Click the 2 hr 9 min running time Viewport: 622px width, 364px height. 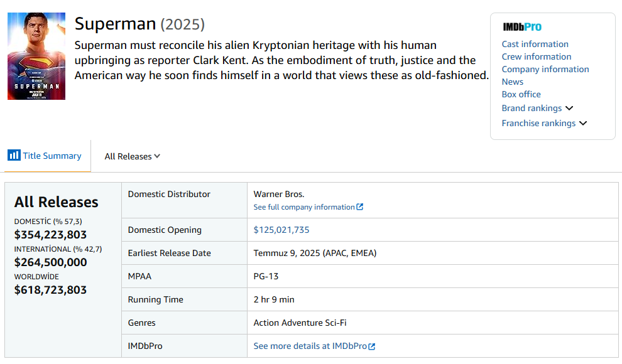pyautogui.click(x=274, y=299)
